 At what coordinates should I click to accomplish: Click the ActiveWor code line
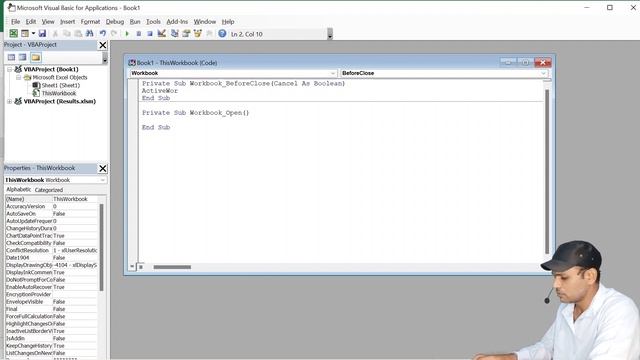(160, 91)
